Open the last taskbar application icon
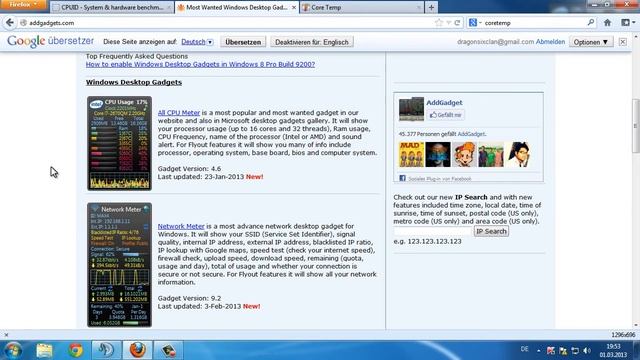The width and height of the screenshot is (640, 360). pos(168,350)
